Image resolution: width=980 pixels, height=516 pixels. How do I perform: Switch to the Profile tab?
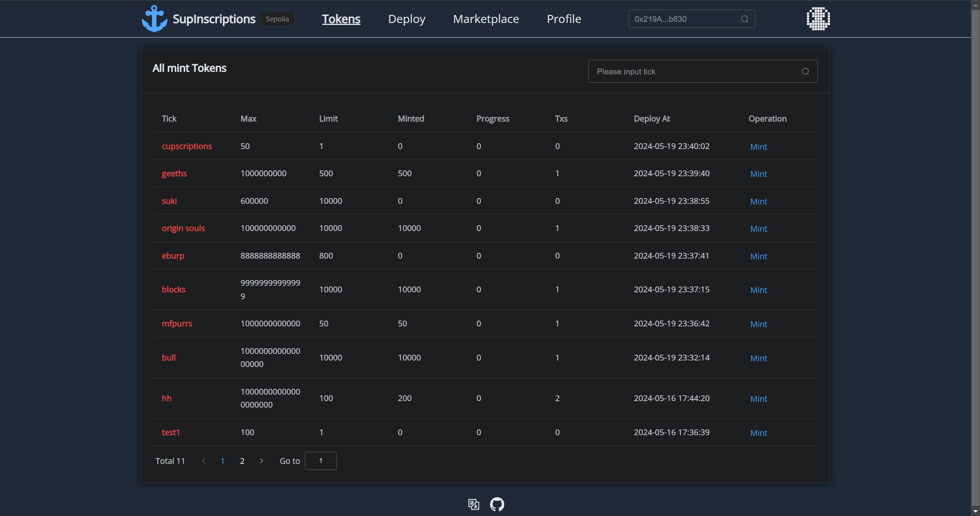pos(563,19)
